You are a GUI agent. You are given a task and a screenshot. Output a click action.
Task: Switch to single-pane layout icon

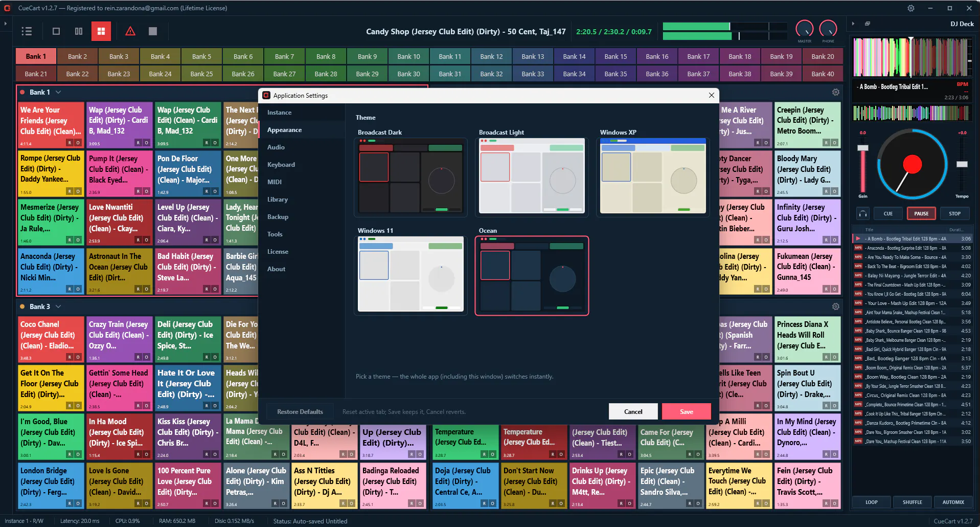[x=56, y=31]
